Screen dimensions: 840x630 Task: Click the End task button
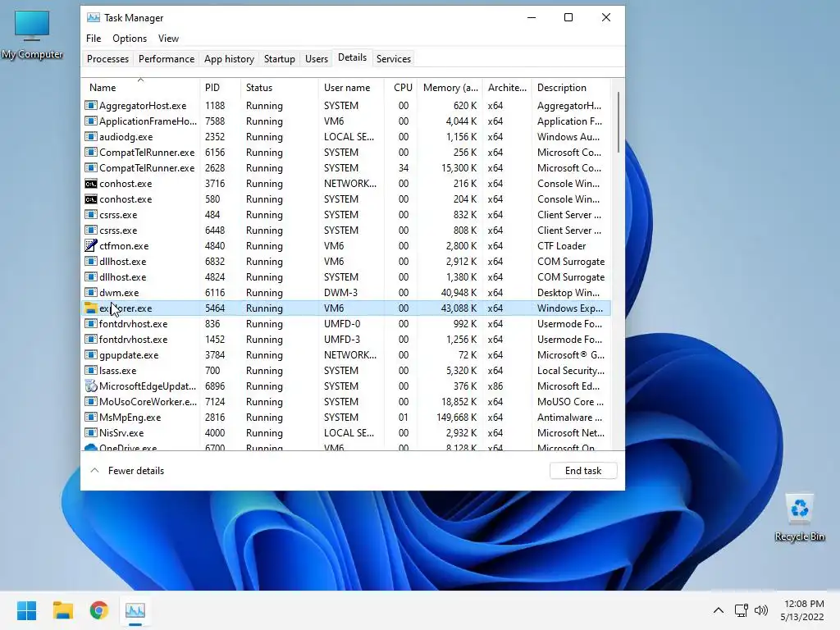(583, 470)
